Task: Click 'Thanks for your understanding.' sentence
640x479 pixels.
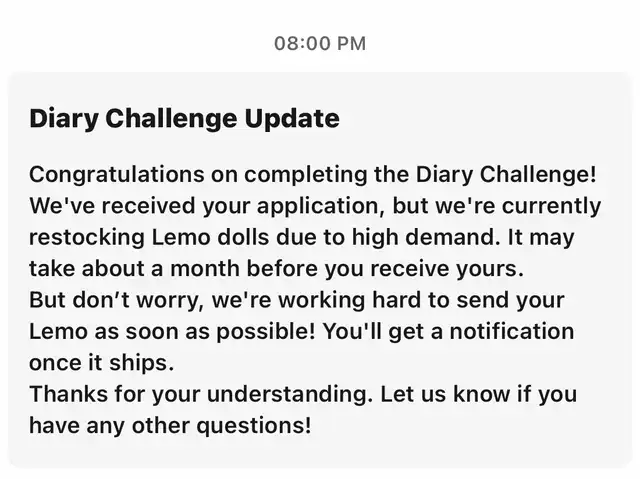Action: 201,395
